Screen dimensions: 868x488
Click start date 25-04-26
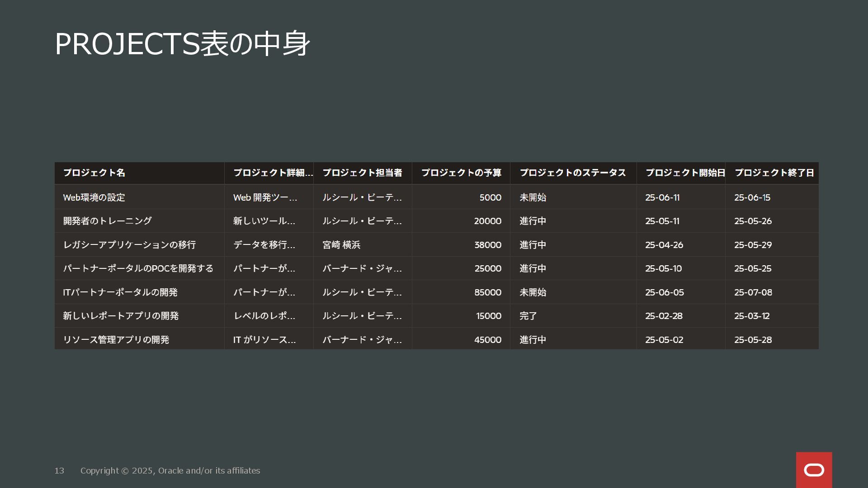click(664, 245)
